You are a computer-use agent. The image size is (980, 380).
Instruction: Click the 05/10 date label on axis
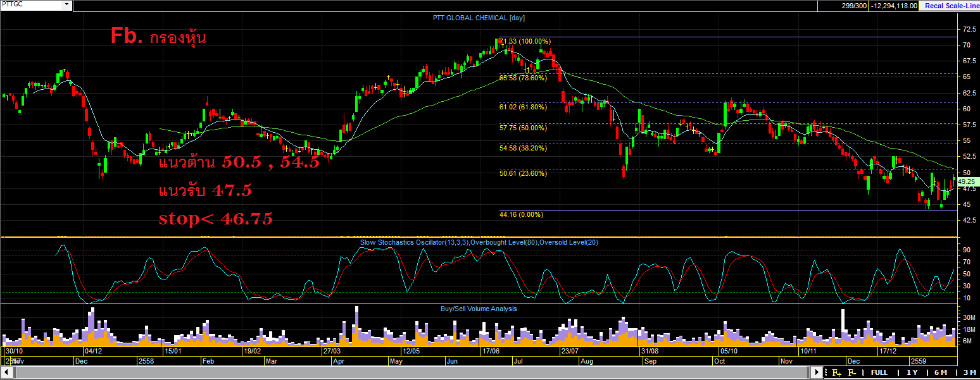click(x=728, y=350)
